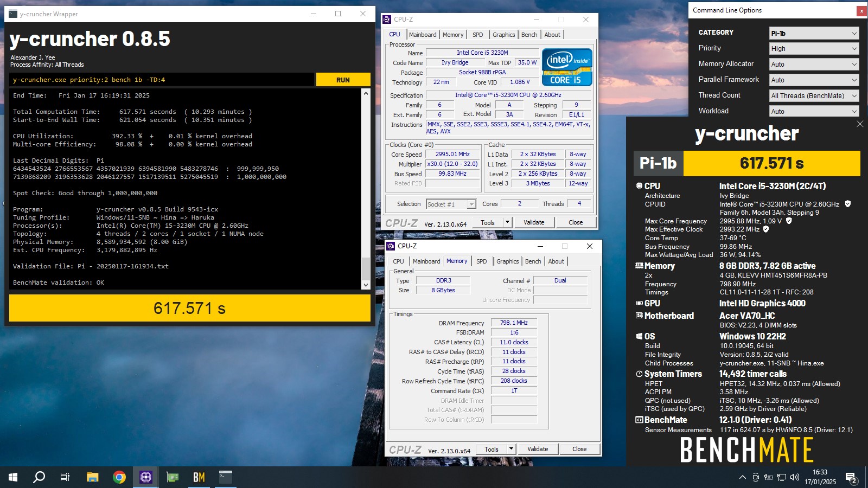
Task: Open green circuit-board app in taskbar
Action: tap(173, 477)
